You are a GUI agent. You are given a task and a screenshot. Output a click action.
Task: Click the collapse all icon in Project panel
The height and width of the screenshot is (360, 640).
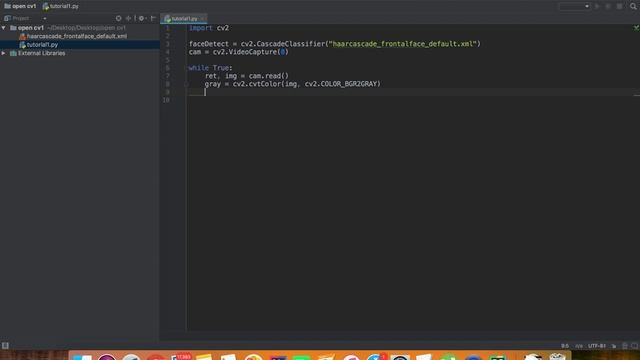point(129,18)
